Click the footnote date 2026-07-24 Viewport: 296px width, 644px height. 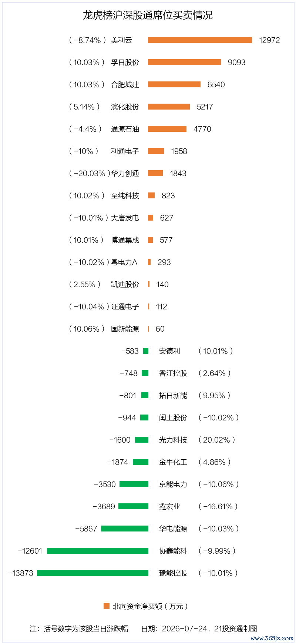point(185,628)
